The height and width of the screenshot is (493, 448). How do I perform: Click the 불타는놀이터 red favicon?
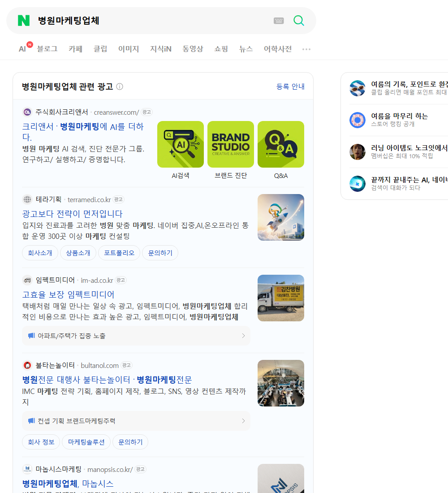tap(27, 365)
